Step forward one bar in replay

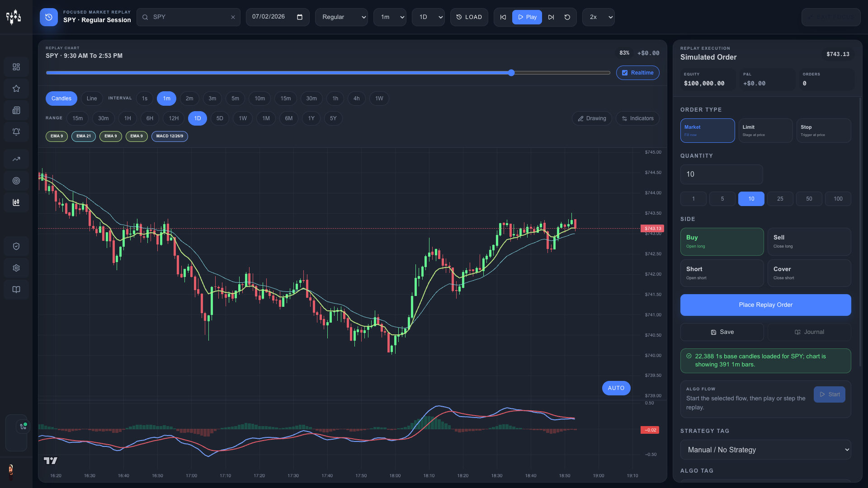coord(551,17)
